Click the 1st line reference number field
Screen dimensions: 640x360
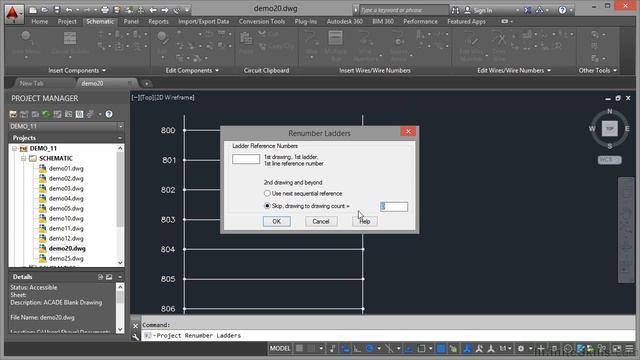pyautogui.click(x=246, y=159)
